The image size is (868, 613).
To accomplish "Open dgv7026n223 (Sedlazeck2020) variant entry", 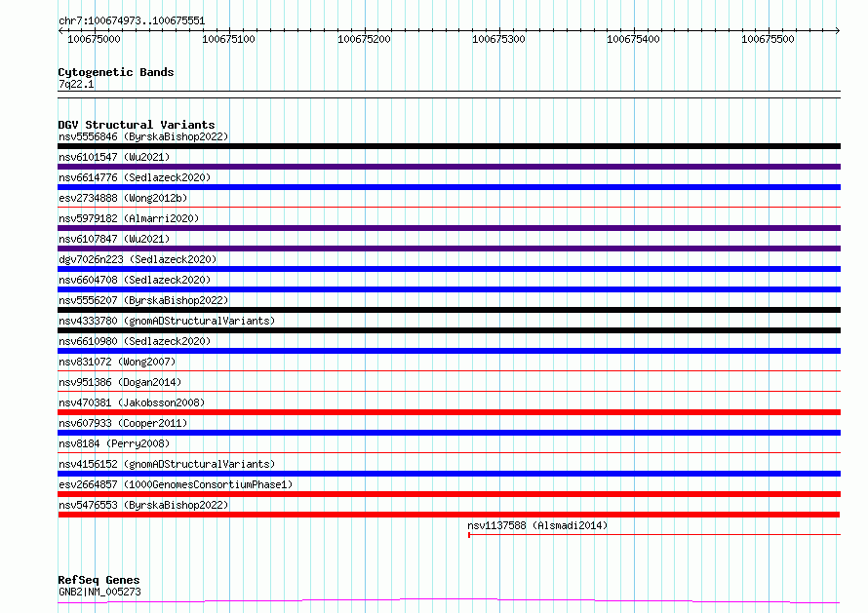I will pos(138,259).
